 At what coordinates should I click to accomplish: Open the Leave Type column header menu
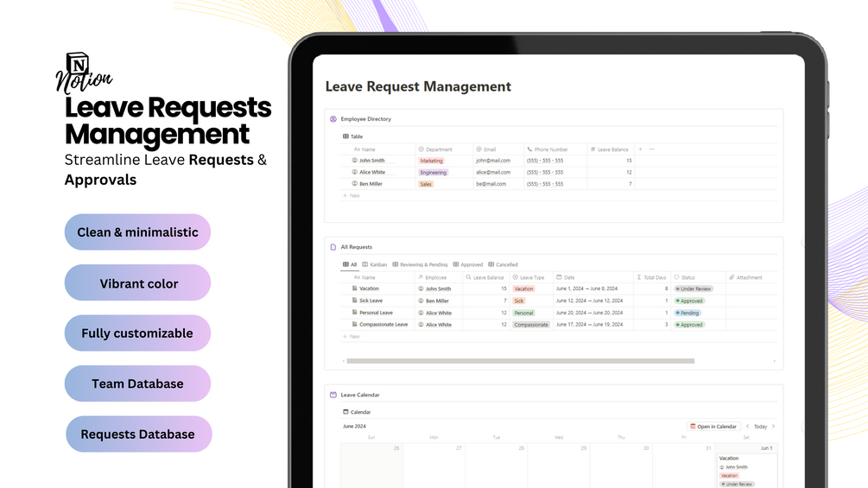(528, 278)
